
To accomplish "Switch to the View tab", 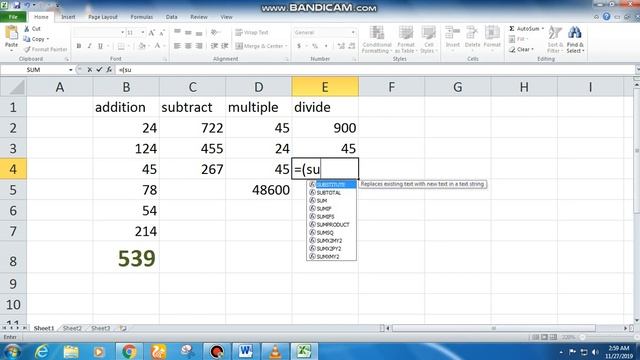I will tap(226, 17).
